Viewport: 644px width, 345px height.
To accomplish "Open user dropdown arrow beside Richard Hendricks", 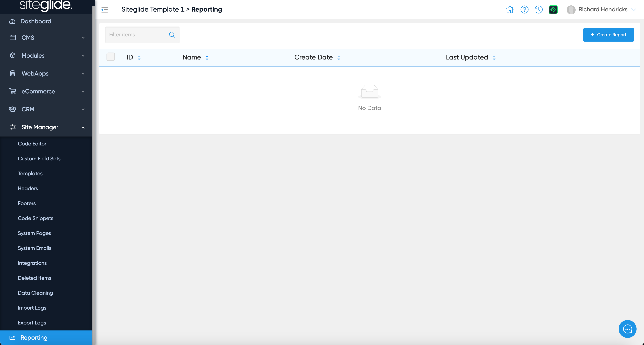I will [x=634, y=10].
